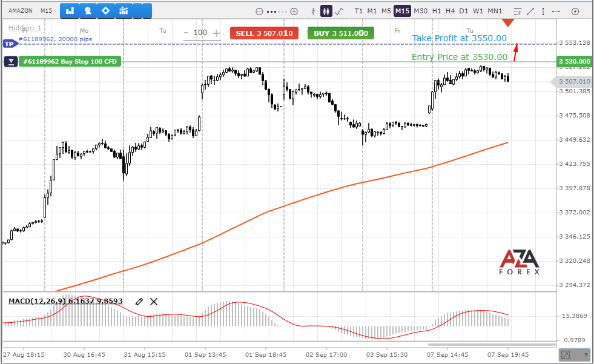Open the bottom-right expand chart dropdown
Image resolution: width=594 pixels, height=364 pixels.
click(x=574, y=355)
